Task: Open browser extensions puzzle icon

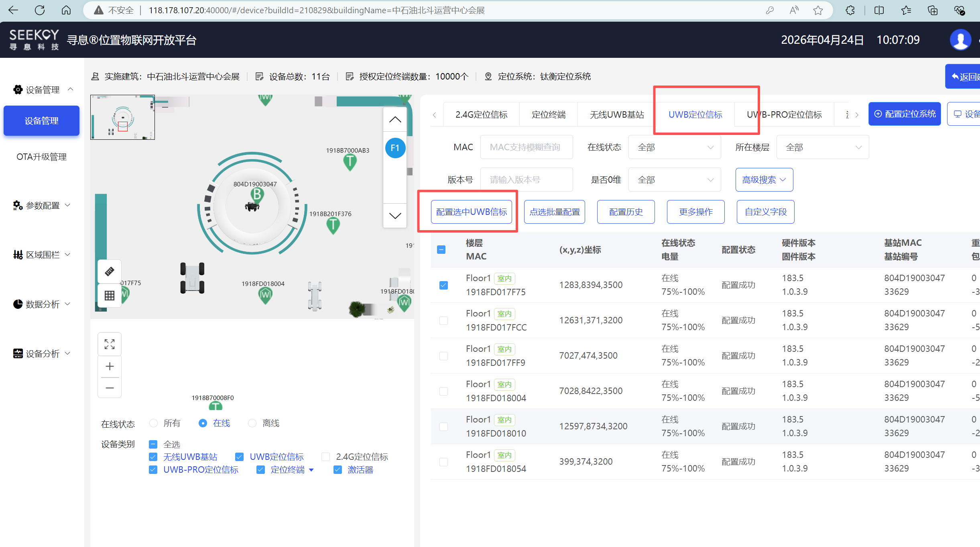Action: click(x=850, y=10)
